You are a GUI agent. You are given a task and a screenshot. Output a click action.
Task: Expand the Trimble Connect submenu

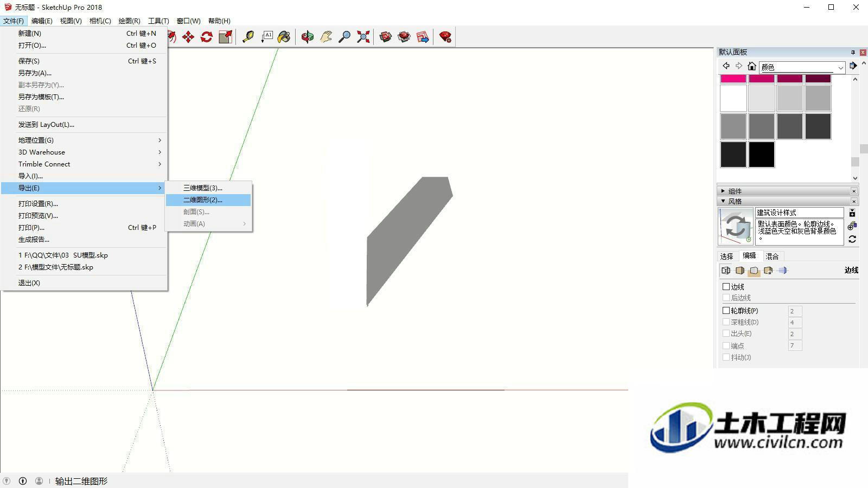click(84, 164)
